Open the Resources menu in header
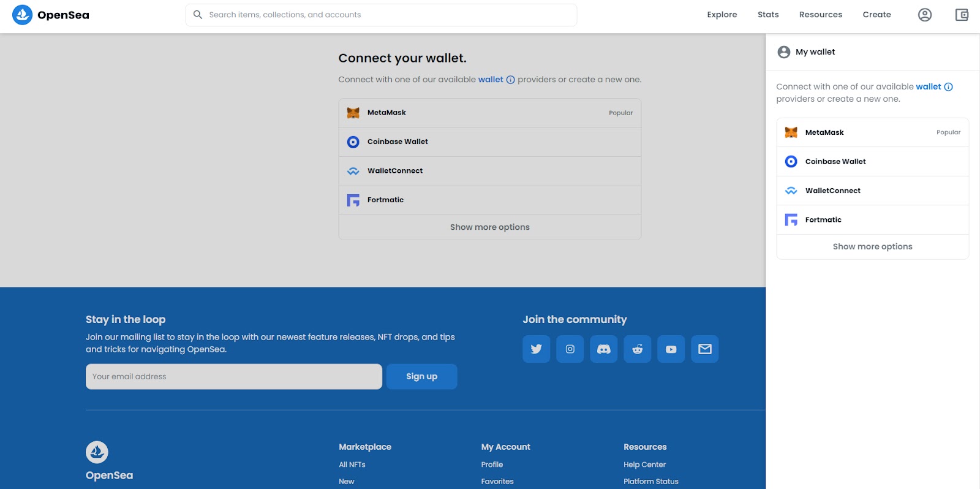The width and height of the screenshot is (980, 489). (x=821, y=15)
